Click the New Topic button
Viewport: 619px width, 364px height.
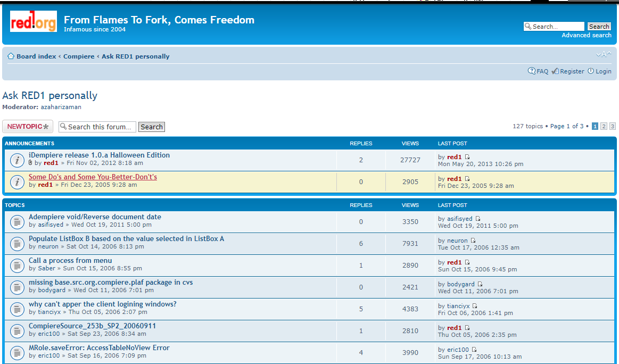point(28,126)
